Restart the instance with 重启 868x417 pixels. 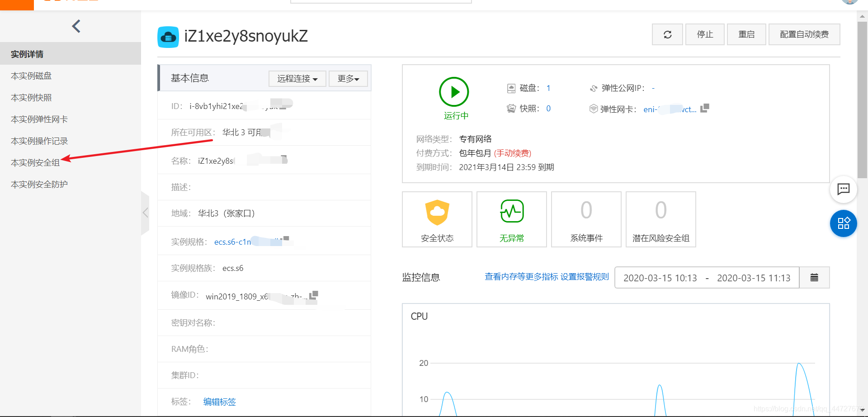[x=746, y=34]
